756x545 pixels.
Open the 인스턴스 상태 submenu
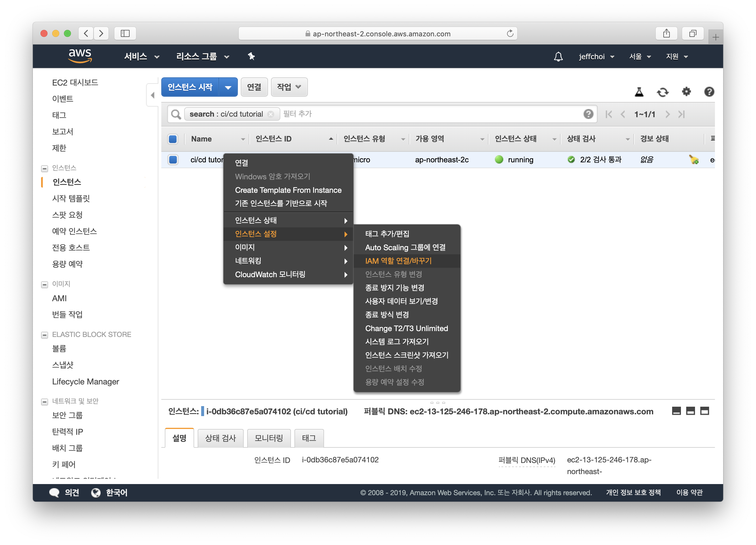click(288, 220)
